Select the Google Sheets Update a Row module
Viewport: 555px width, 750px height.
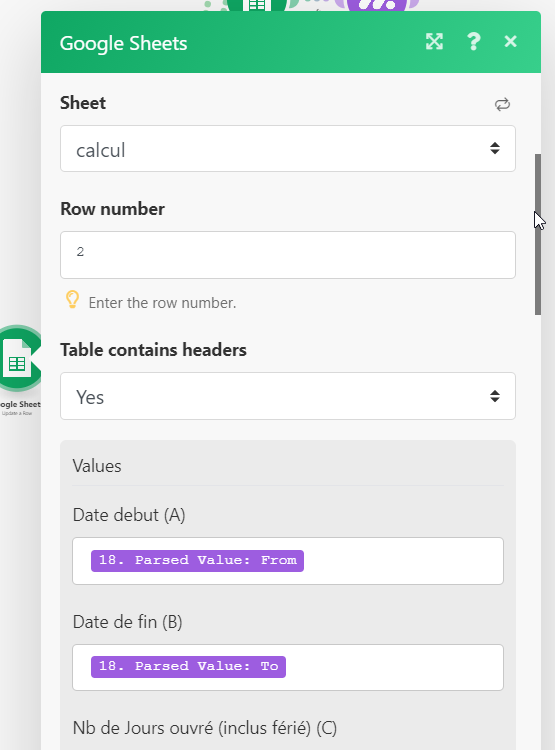[x=19, y=359]
